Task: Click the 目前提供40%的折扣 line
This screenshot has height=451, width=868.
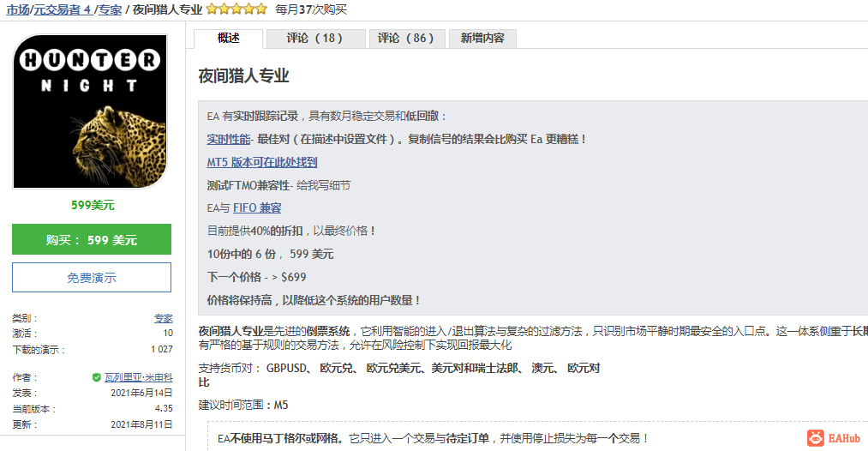Action: coord(291,231)
